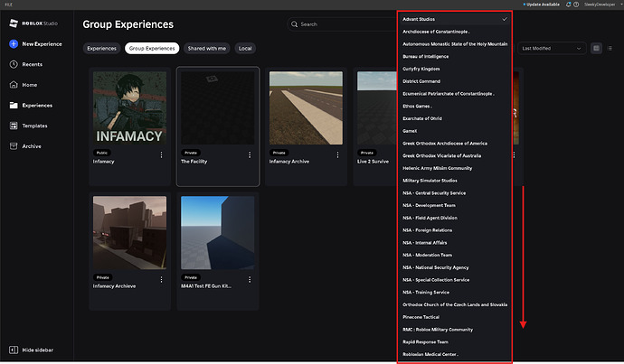Select Greek Orthodox Vicariate of Australia

(455, 155)
